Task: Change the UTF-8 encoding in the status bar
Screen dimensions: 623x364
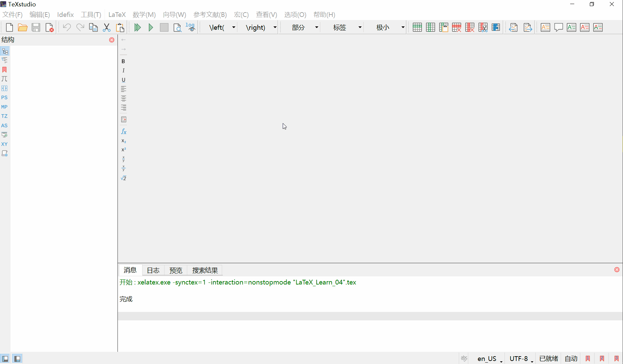Action: [521, 359]
